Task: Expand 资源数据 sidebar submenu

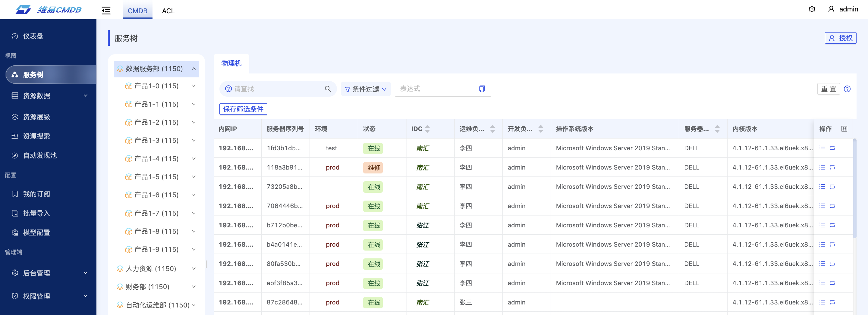Action: (85, 96)
